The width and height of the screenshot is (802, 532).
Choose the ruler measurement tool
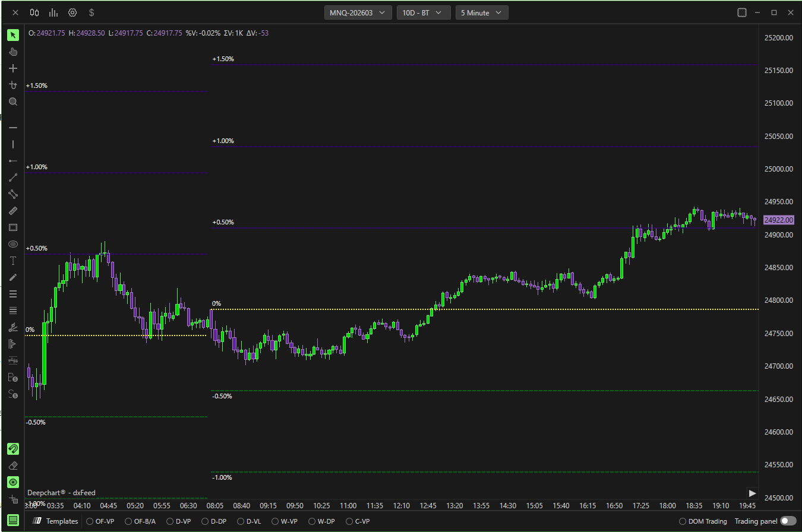(x=13, y=211)
